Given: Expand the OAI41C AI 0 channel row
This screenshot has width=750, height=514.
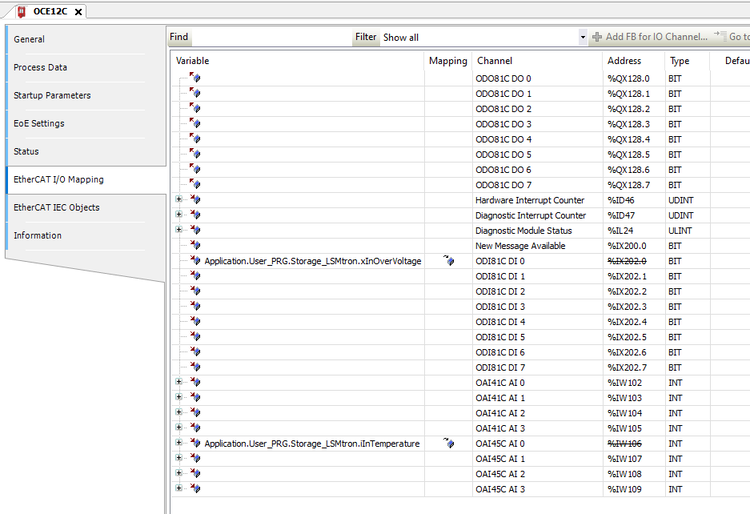Looking at the screenshot, I should (x=179, y=382).
